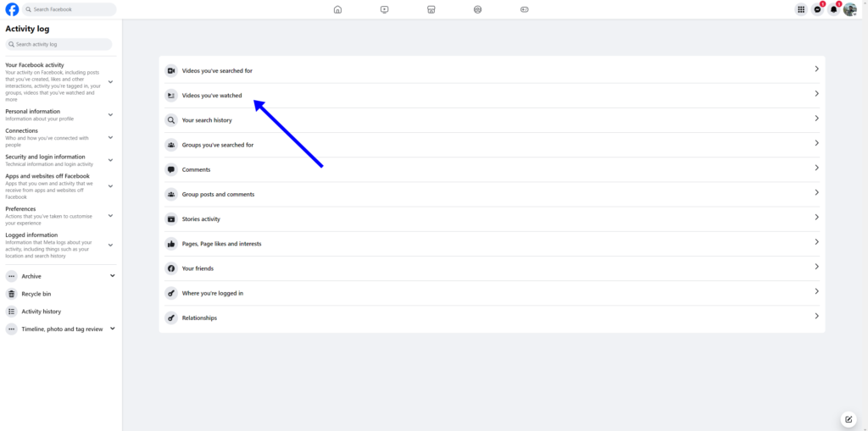The width and height of the screenshot is (868, 431).
Task: Expand the Archive section
Action: [112, 276]
